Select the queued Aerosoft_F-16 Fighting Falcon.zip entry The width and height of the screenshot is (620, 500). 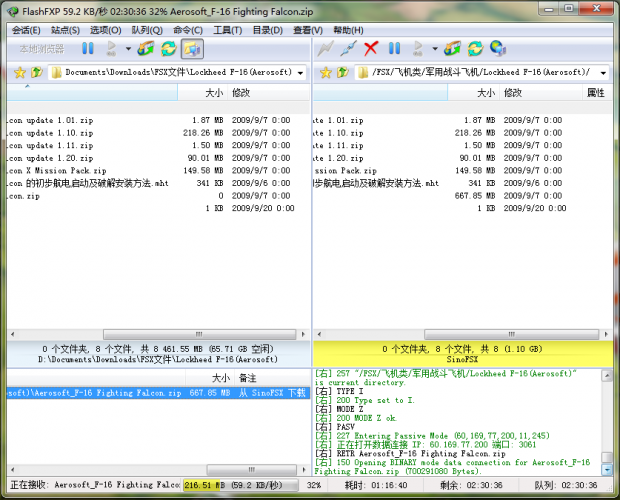pyautogui.click(x=100, y=393)
